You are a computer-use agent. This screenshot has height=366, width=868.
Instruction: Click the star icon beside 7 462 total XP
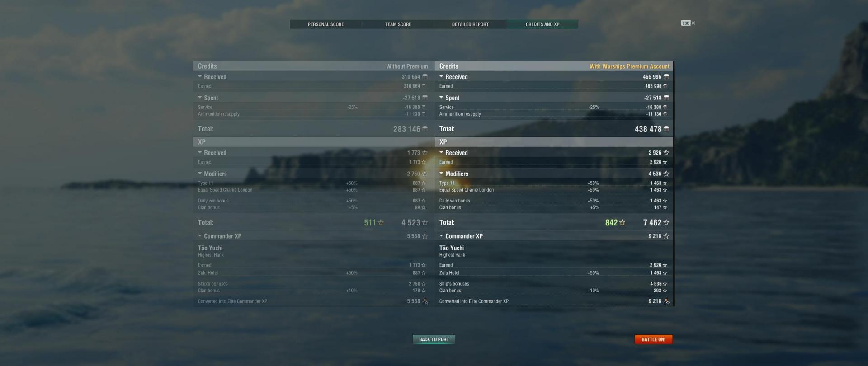click(666, 222)
